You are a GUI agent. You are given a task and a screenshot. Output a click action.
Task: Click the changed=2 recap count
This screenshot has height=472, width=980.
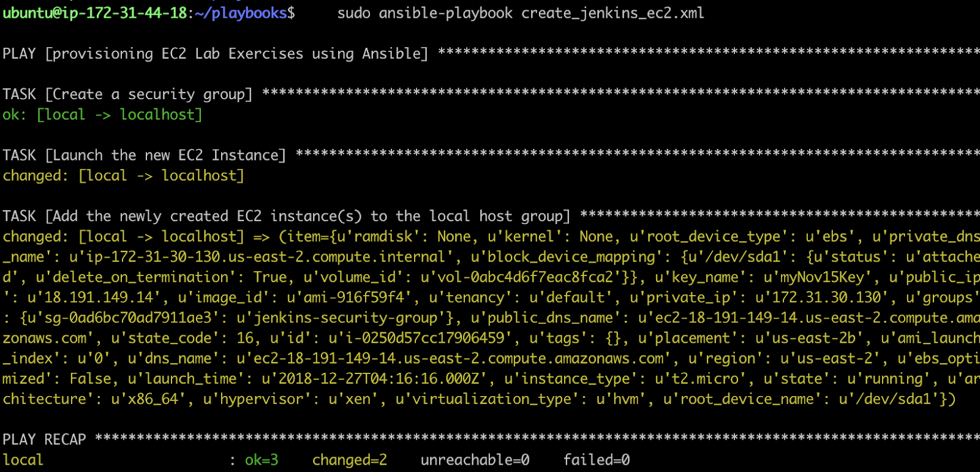(349, 460)
